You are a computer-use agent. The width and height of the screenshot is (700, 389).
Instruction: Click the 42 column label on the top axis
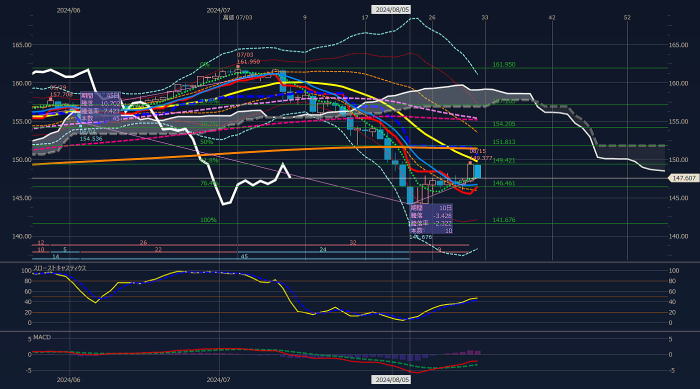tap(552, 17)
